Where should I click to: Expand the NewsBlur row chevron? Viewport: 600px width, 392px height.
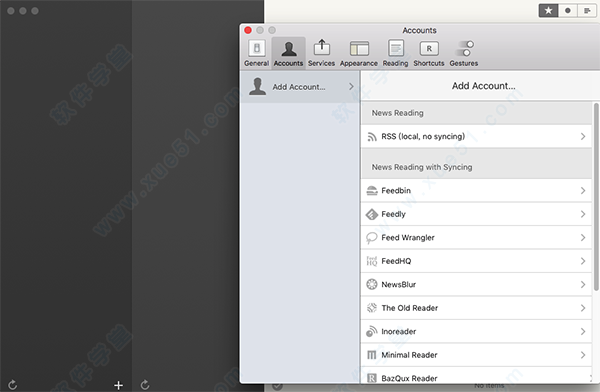point(583,284)
